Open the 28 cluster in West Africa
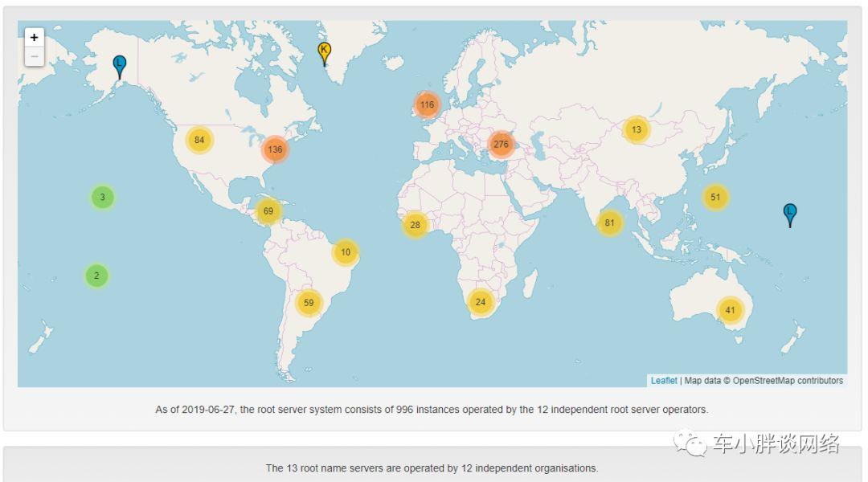 click(x=416, y=225)
